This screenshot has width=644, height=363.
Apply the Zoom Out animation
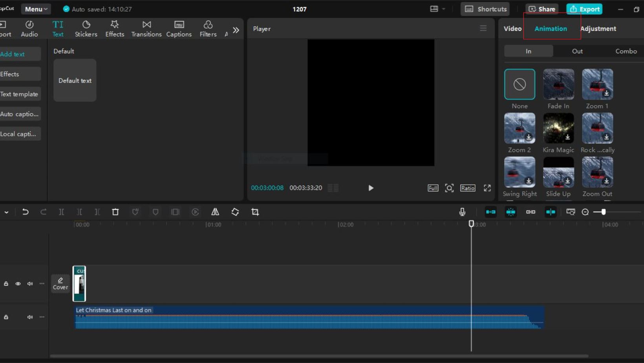597,172
